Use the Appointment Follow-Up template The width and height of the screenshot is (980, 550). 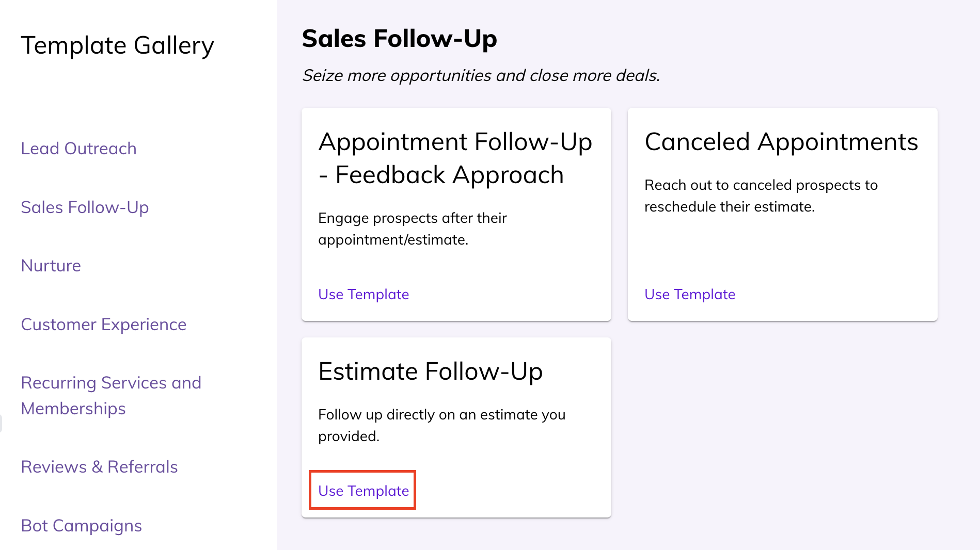click(x=363, y=295)
